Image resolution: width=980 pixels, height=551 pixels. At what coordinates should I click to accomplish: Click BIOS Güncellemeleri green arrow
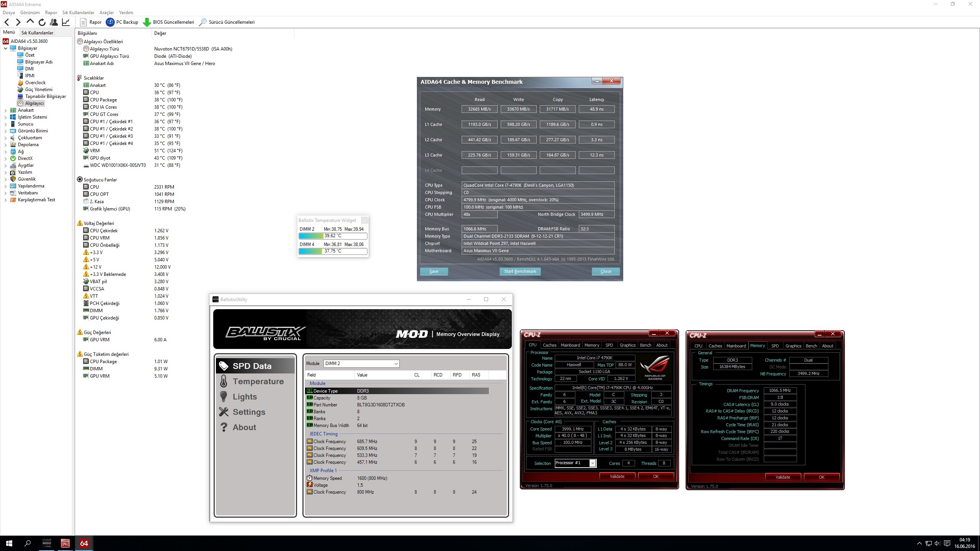click(x=168, y=22)
